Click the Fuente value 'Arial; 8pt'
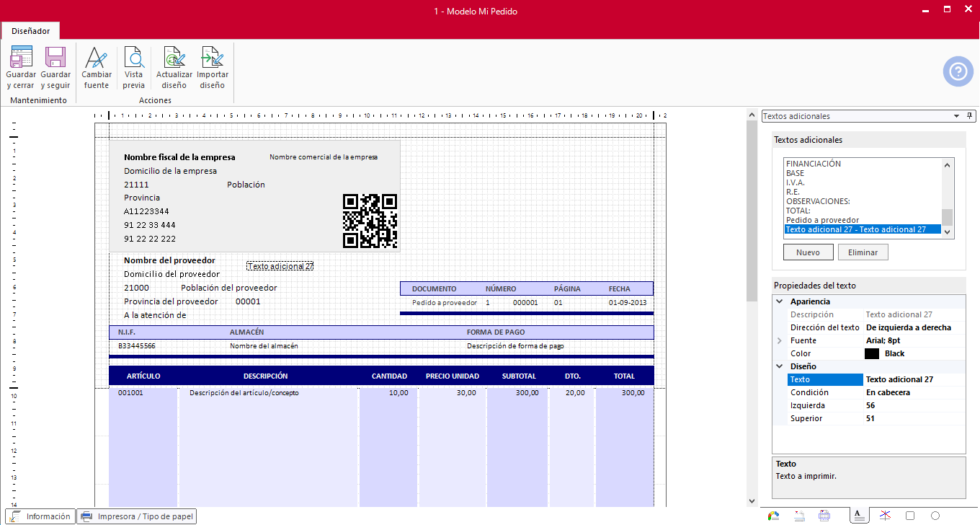This screenshot has height=525, width=980. click(914, 340)
